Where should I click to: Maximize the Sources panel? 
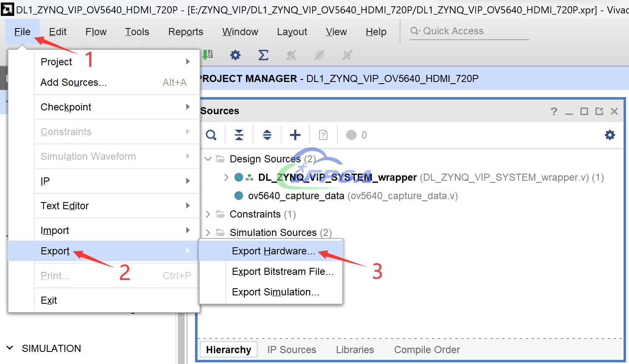[x=584, y=111]
